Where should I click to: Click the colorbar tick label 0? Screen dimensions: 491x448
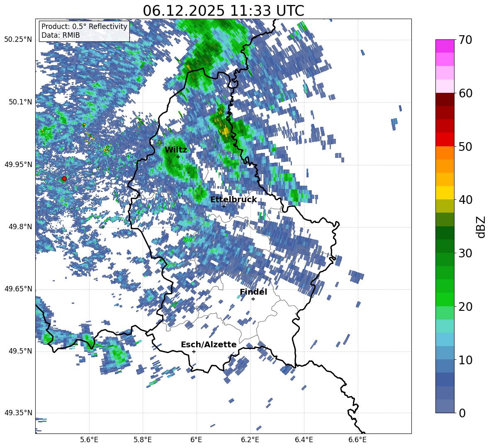(x=462, y=413)
